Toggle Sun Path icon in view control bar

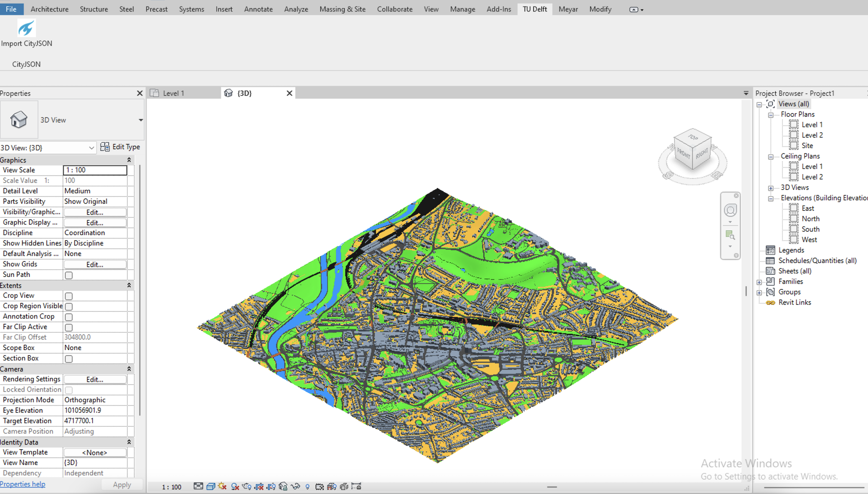click(222, 486)
